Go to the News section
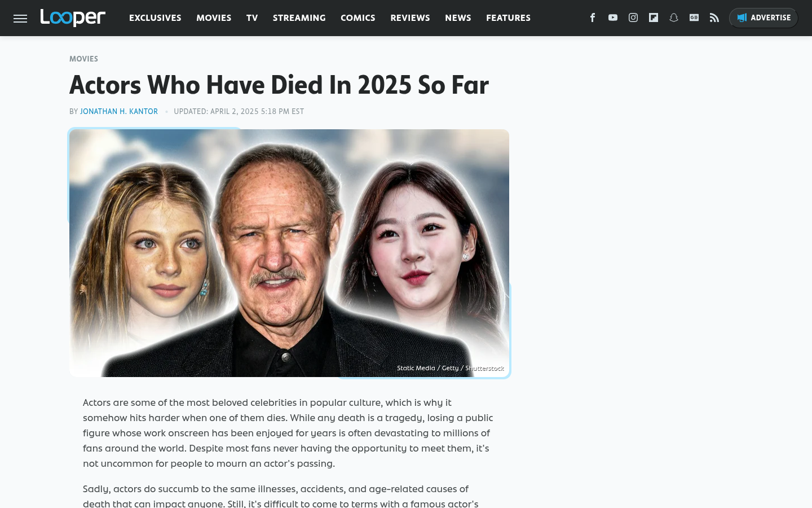Viewport: 812px width, 508px height. pos(458,18)
